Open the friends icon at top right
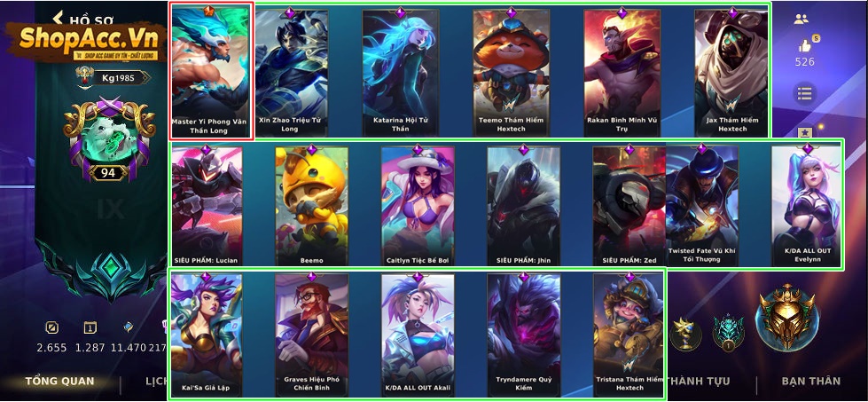This screenshot has width=868, height=402. click(801, 19)
